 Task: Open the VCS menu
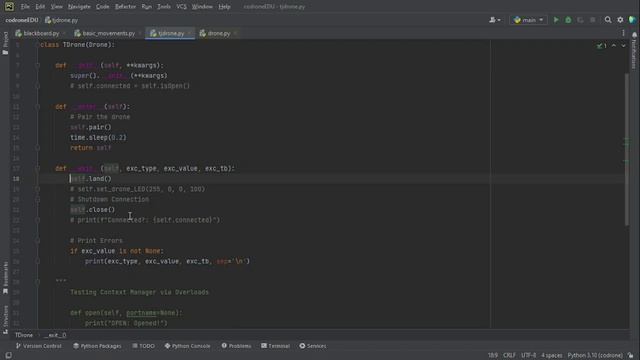click(181, 7)
